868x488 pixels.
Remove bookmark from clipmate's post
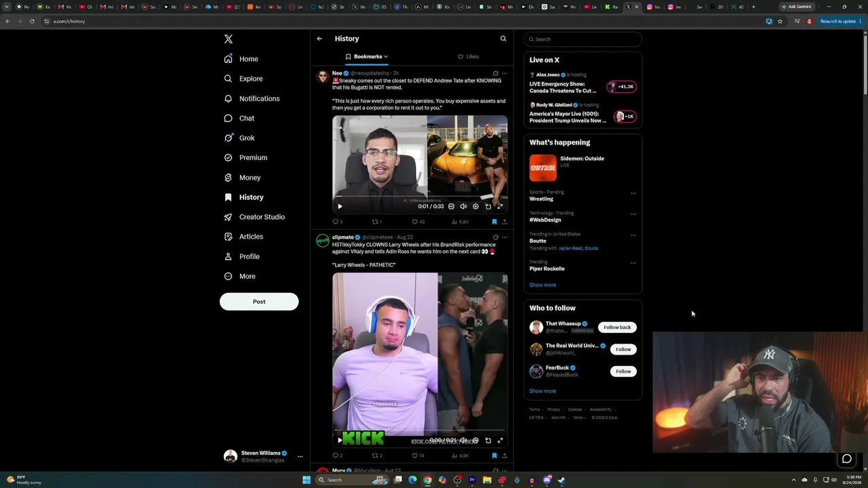click(x=494, y=455)
